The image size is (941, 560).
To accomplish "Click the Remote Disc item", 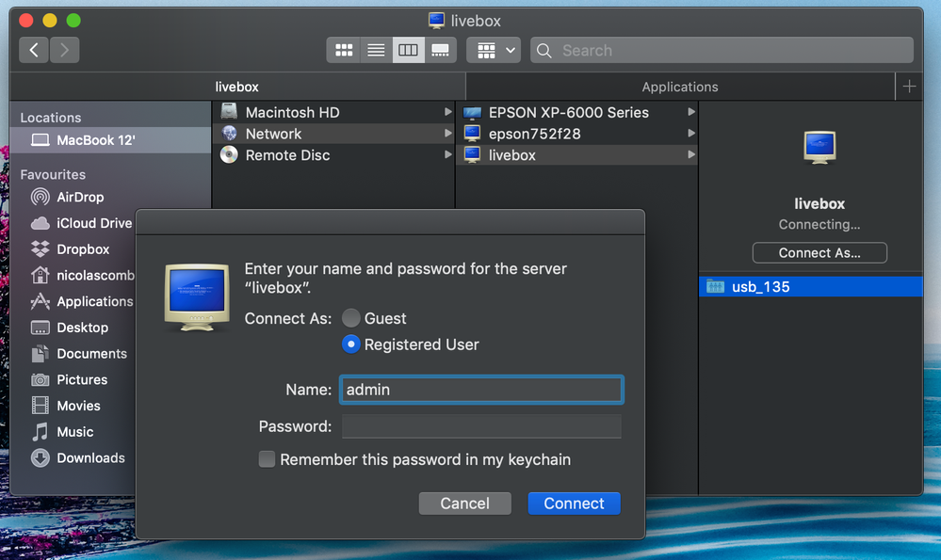I will (x=287, y=155).
